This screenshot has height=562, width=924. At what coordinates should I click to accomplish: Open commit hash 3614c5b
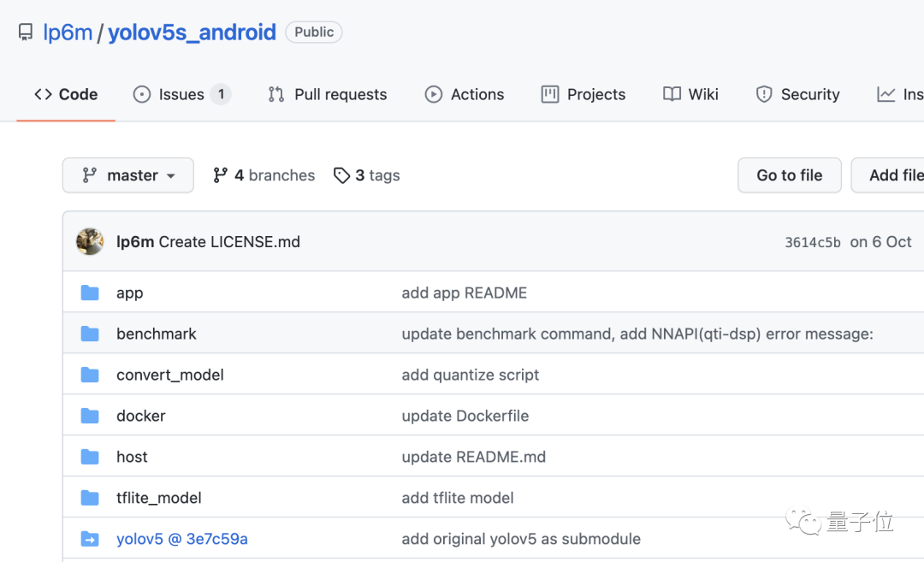point(813,242)
